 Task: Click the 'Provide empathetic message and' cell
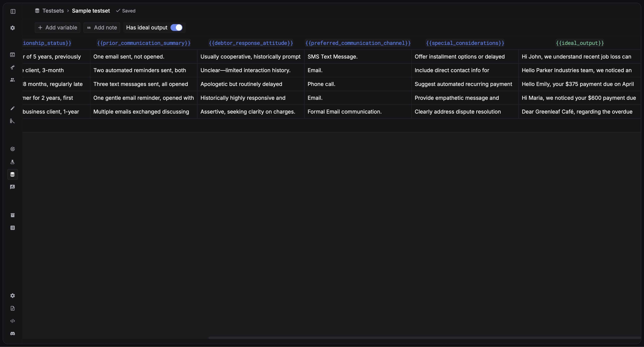coord(465,98)
